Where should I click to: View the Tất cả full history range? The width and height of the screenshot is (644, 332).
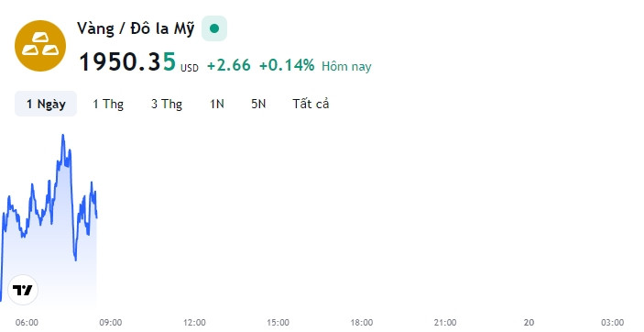point(311,104)
